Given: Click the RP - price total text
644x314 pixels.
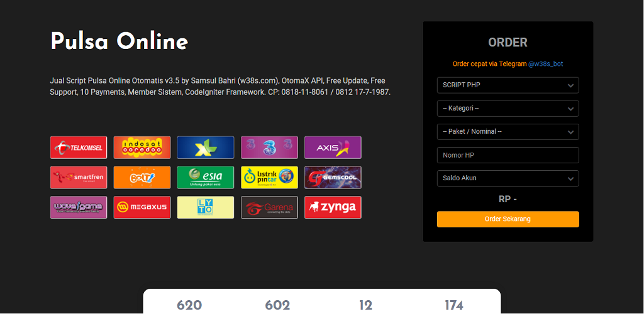Looking at the screenshot, I should tap(508, 199).
